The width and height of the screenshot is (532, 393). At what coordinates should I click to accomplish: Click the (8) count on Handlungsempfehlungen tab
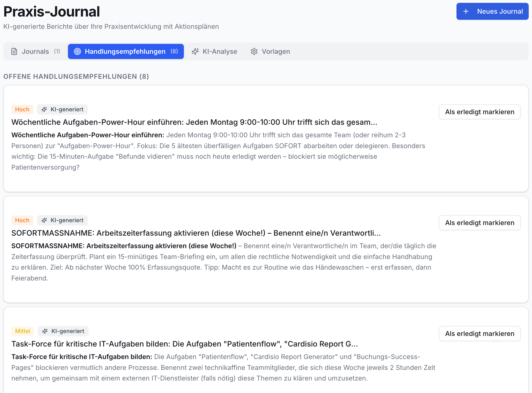(x=174, y=51)
